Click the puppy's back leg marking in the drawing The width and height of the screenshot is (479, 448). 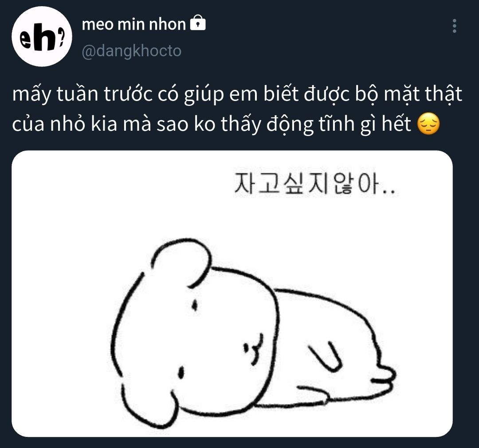coord(325,356)
